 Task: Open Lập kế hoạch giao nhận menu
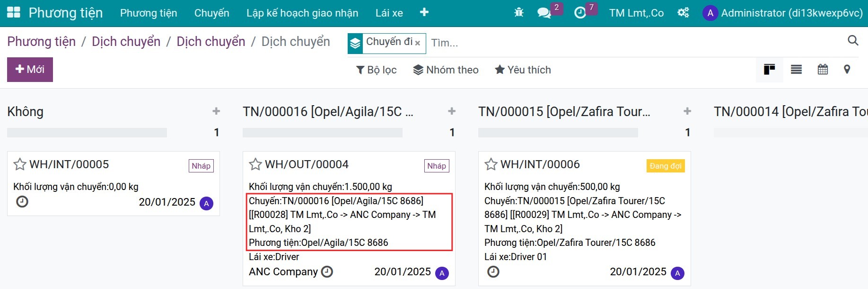302,13
